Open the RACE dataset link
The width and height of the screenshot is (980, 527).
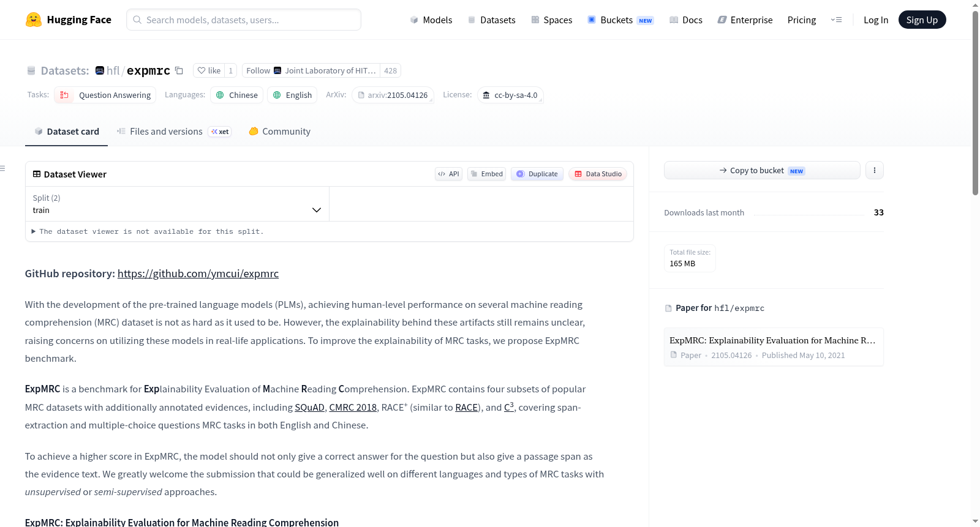point(466,407)
